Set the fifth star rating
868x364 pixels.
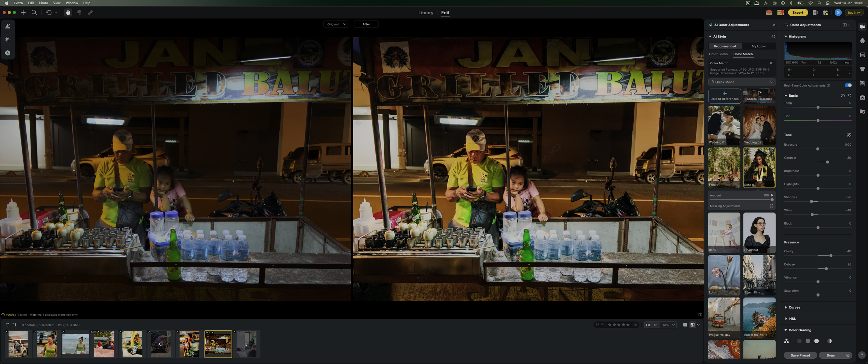click(x=628, y=325)
